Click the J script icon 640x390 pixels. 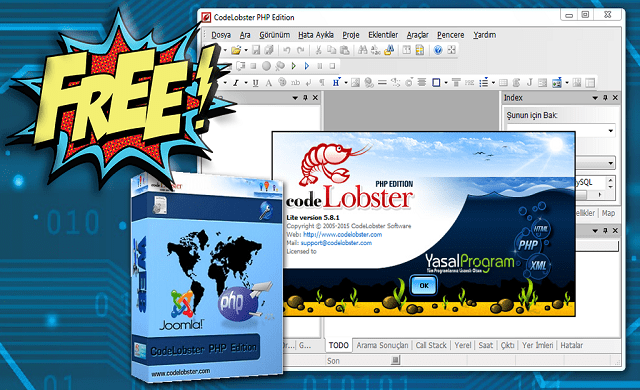pyautogui.click(x=529, y=82)
